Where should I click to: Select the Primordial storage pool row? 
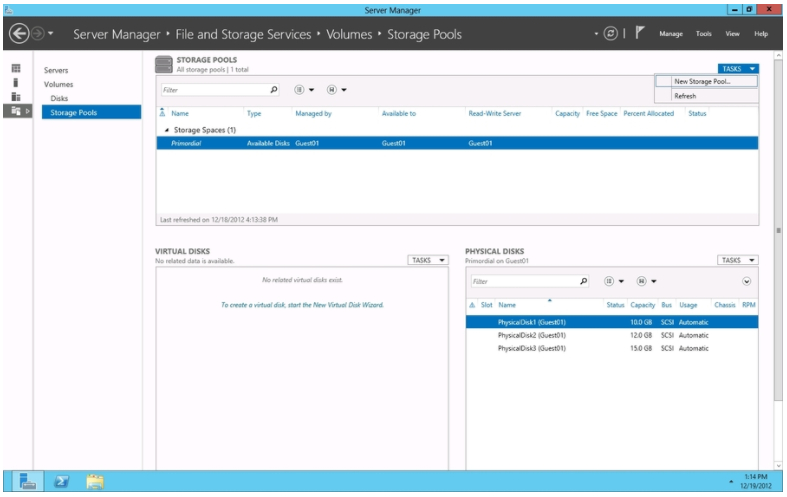[457, 143]
